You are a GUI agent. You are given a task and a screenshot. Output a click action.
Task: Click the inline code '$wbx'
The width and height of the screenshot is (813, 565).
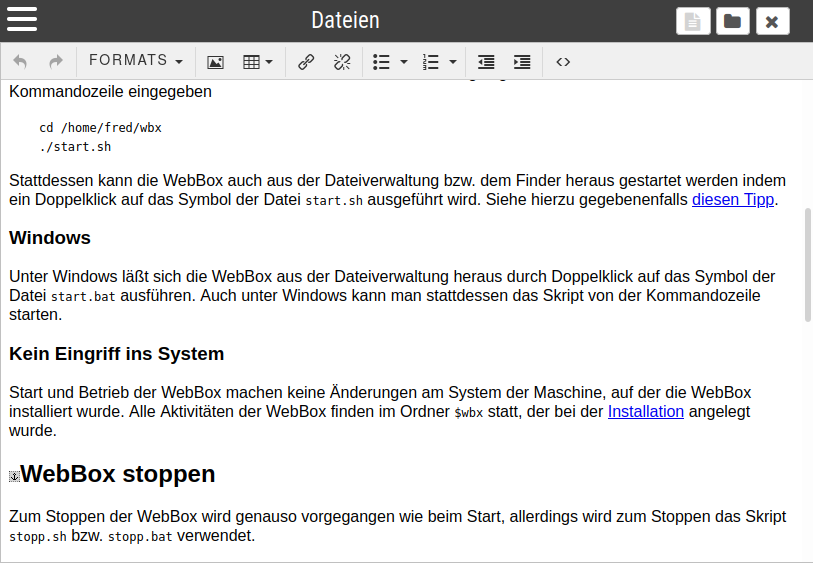coord(469,413)
